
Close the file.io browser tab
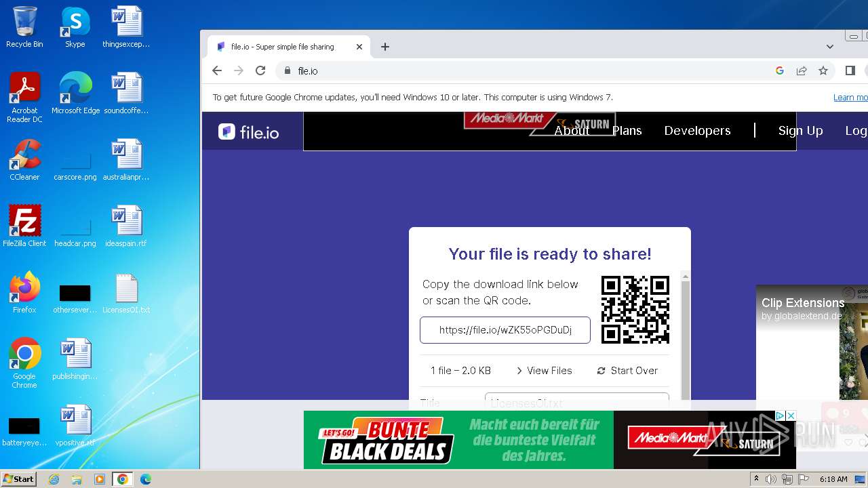(x=359, y=47)
